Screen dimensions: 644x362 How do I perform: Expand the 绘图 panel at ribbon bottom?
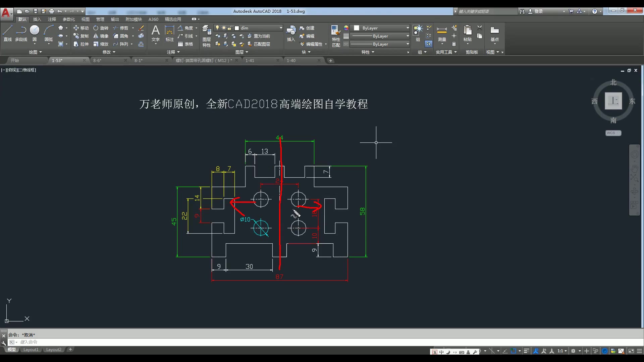pos(36,52)
